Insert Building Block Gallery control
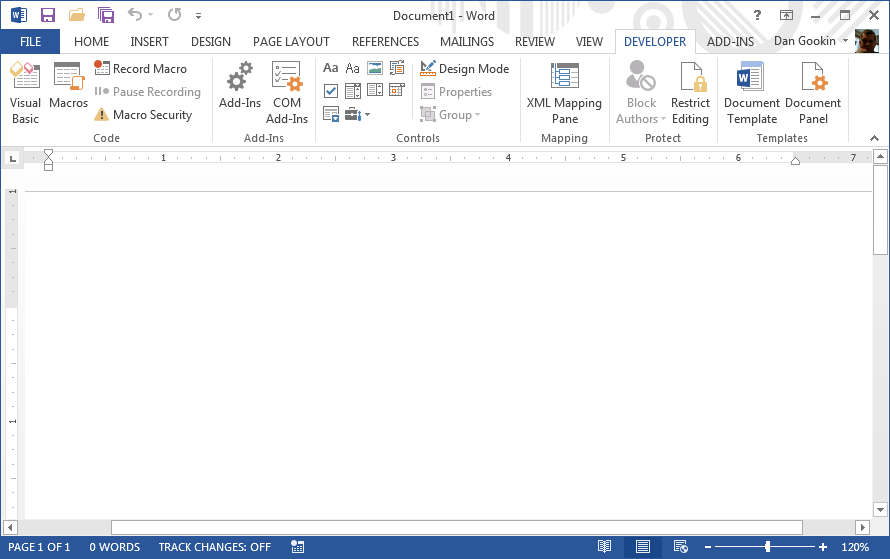 pos(397,68)
